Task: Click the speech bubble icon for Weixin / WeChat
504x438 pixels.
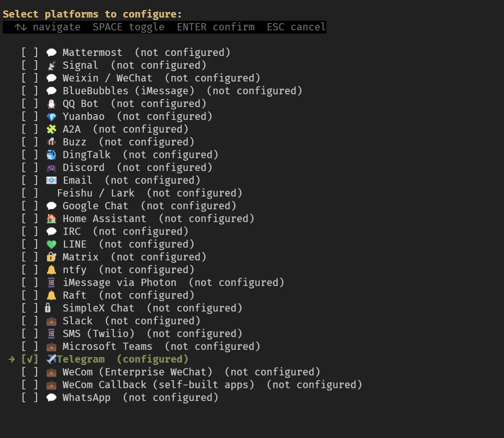Action: tap(52, 78)
